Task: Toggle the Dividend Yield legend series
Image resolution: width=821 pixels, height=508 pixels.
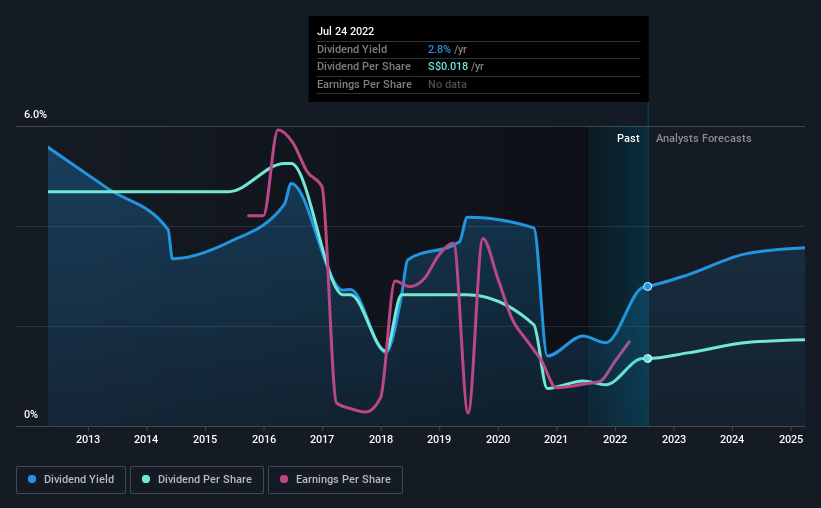Action: [x=70, y=480]
